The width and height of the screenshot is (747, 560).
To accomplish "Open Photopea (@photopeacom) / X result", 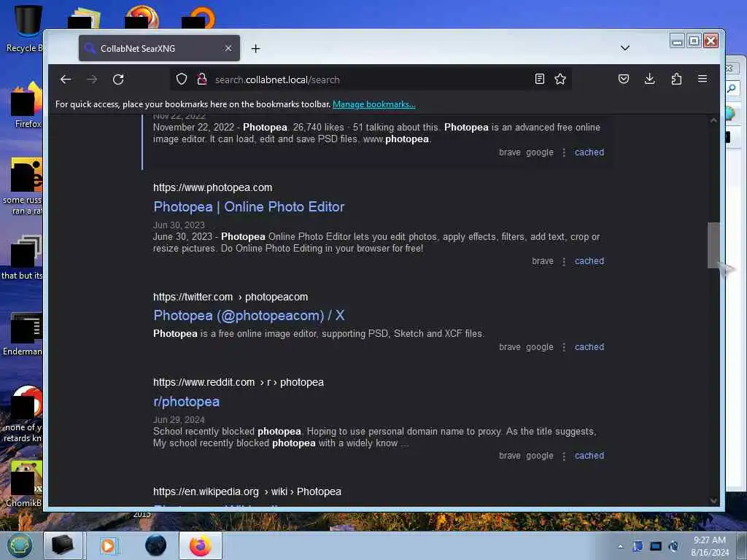I will click(x=249, y=315).
